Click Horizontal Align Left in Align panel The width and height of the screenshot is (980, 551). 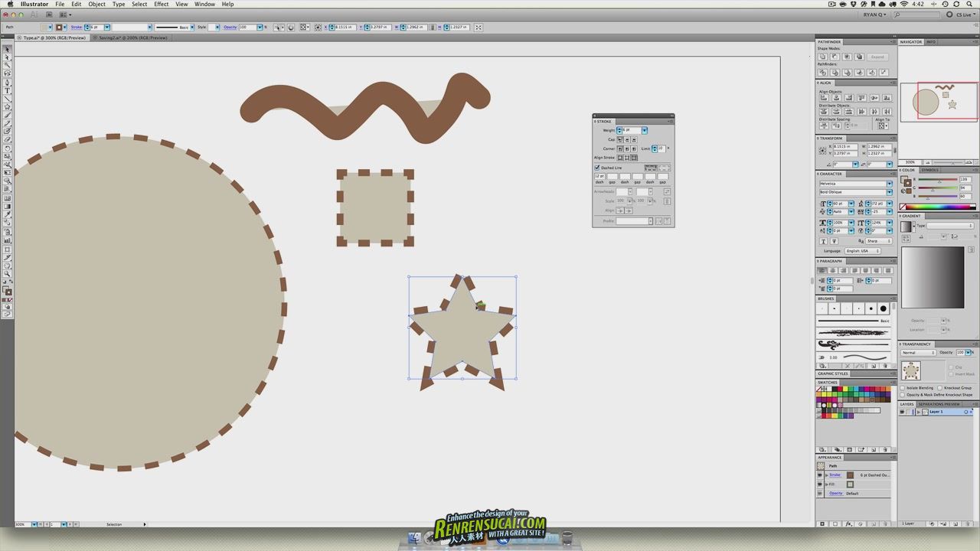(824, 98)
